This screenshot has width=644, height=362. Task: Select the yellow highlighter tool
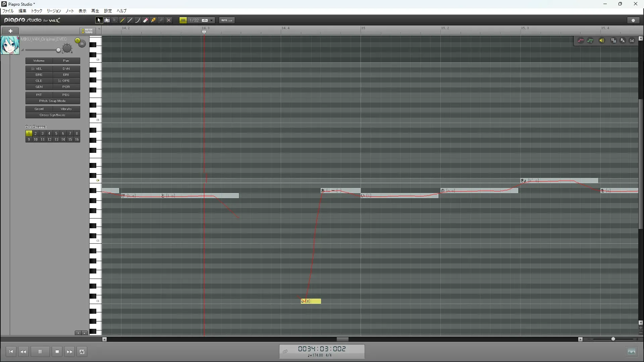coord(153,20)
